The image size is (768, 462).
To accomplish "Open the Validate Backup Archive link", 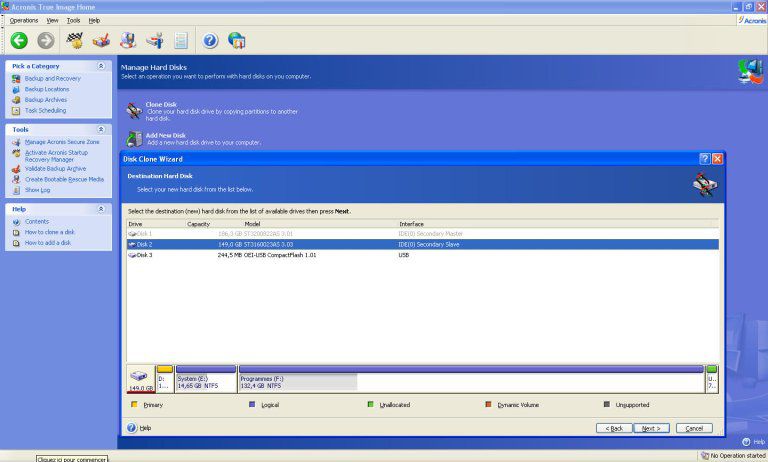I will 55,169.
